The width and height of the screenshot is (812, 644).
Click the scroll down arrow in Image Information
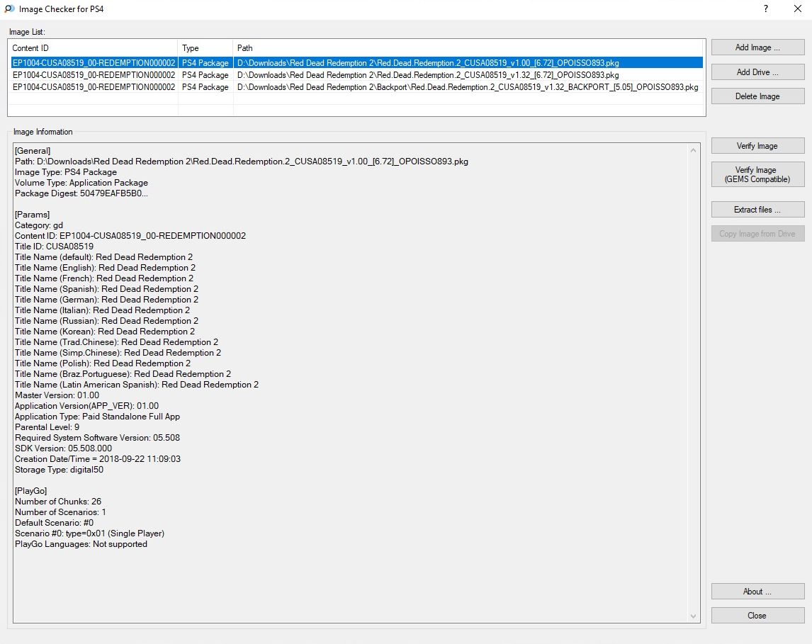[694, 616]
